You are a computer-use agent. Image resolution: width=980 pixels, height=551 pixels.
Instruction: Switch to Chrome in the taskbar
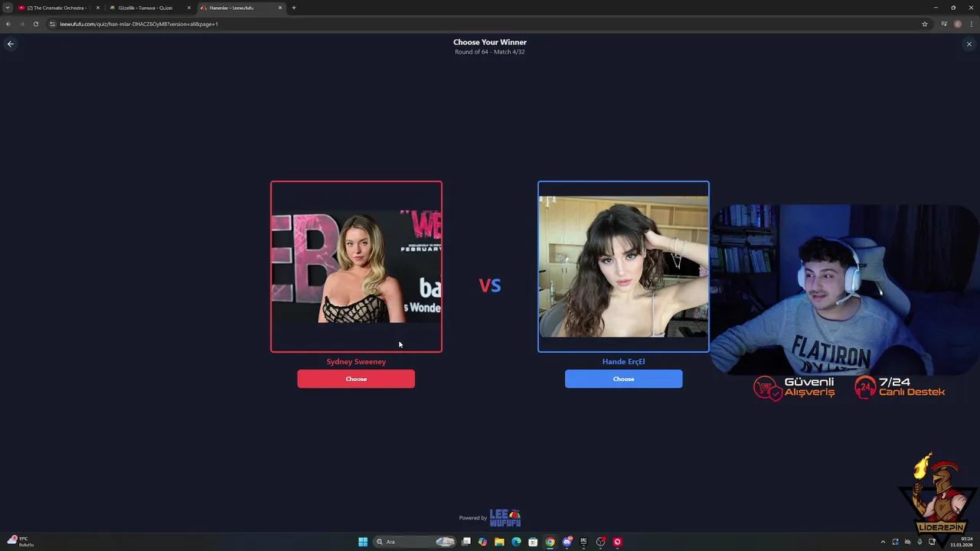(x=550, y=542)
